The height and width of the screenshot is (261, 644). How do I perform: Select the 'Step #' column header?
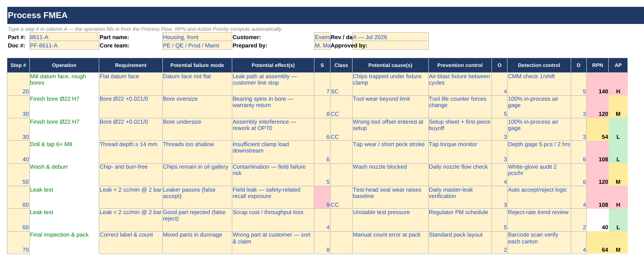[x=18, y=65]
